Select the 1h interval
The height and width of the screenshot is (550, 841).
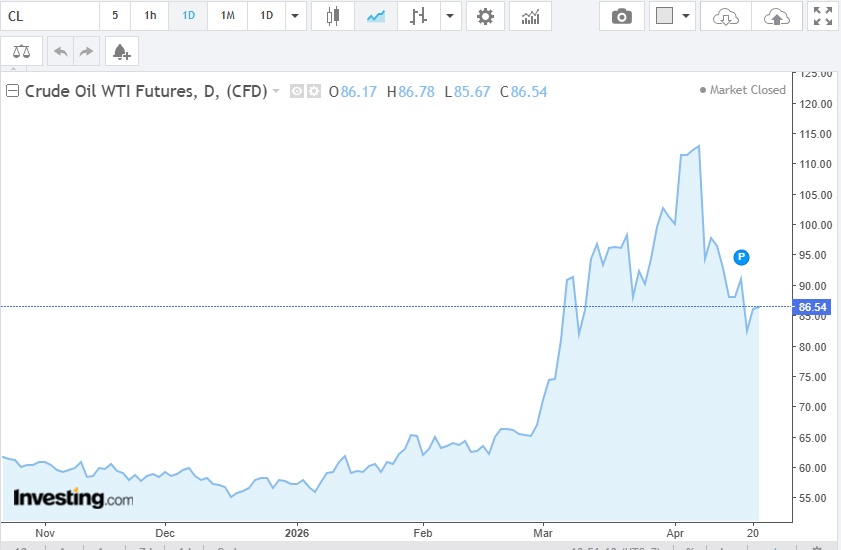150,16
